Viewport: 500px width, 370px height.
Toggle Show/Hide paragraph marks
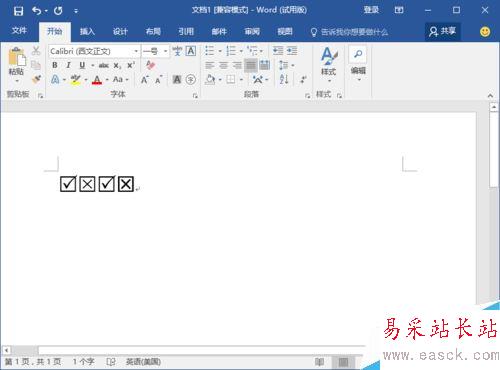pos(303,80)
